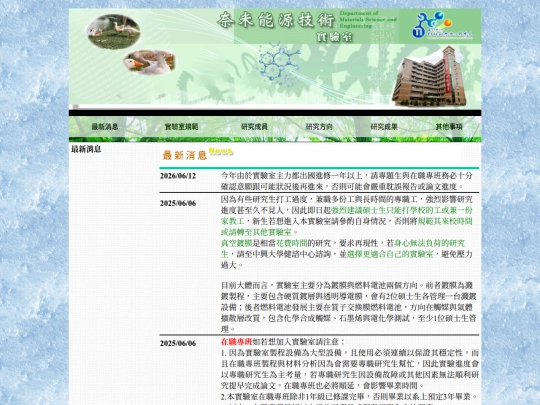The image size is (540, 405).
Task: Click the molecule graphic in banner
Action: tap(278, 64)
